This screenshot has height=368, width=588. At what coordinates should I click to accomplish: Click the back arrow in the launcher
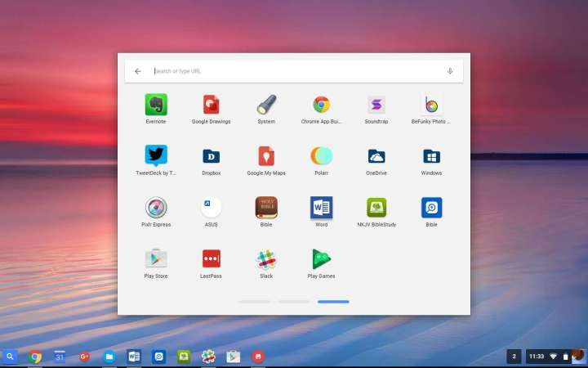138,71
